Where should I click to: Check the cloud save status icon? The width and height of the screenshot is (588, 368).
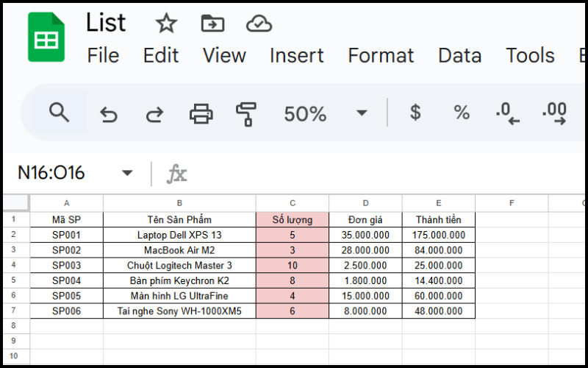[x=259, y=24]
